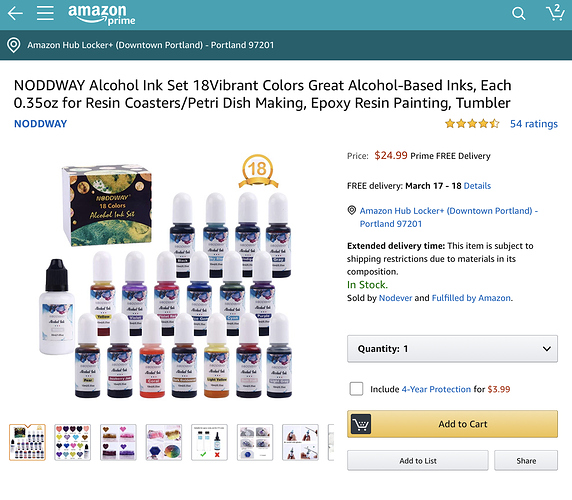This screenshot has width=572, height=500.
Task: Open the Fulfilled by Amazon link
Action: (x=471, y=298)
